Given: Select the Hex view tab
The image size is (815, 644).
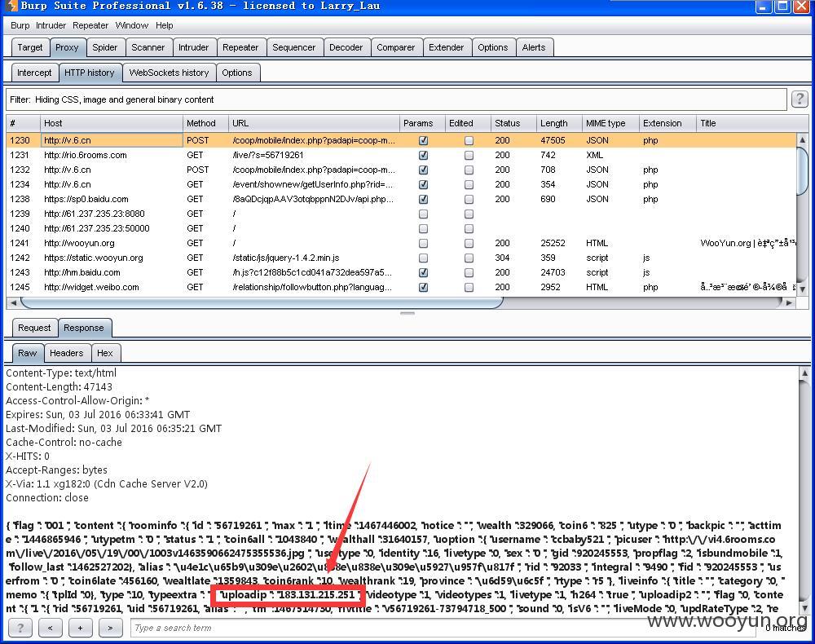Looking at the screenshot, I should click(x=105, y=353).
